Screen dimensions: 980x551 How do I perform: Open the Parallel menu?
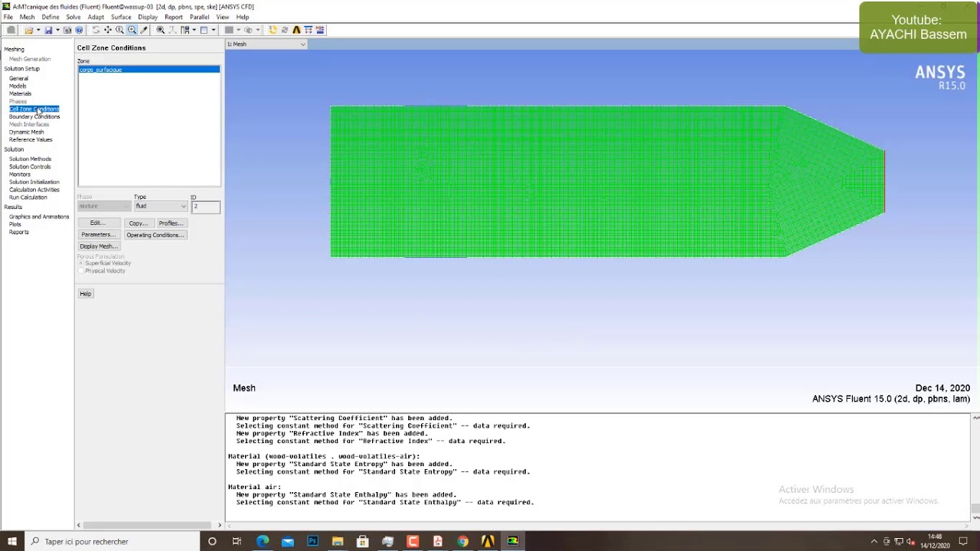[199, 17]
